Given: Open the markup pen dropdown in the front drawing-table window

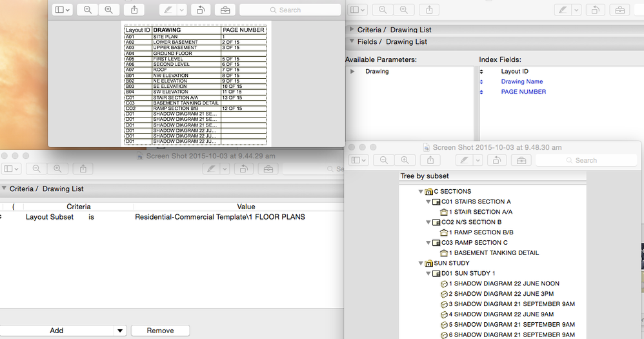Looking at the screenshot, I should [x=182, y=10].
